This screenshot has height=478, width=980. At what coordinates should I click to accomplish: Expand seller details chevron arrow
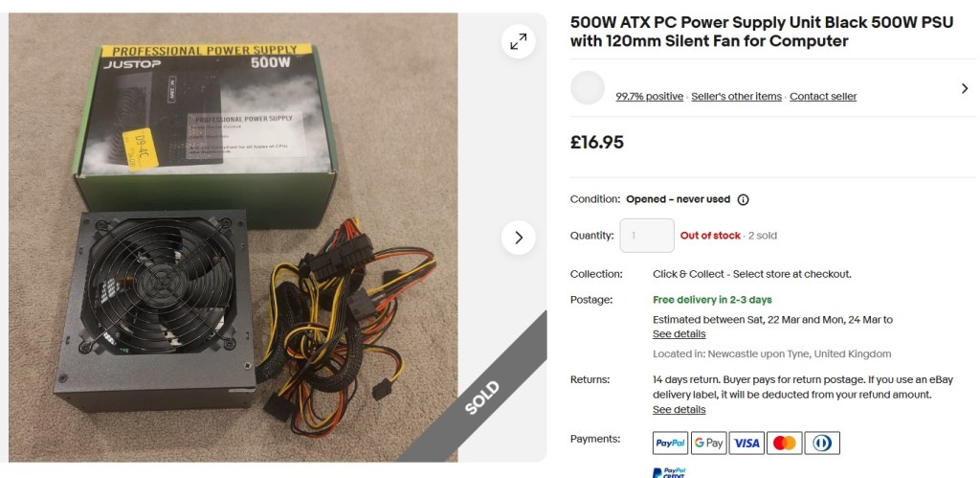point(965,89)
